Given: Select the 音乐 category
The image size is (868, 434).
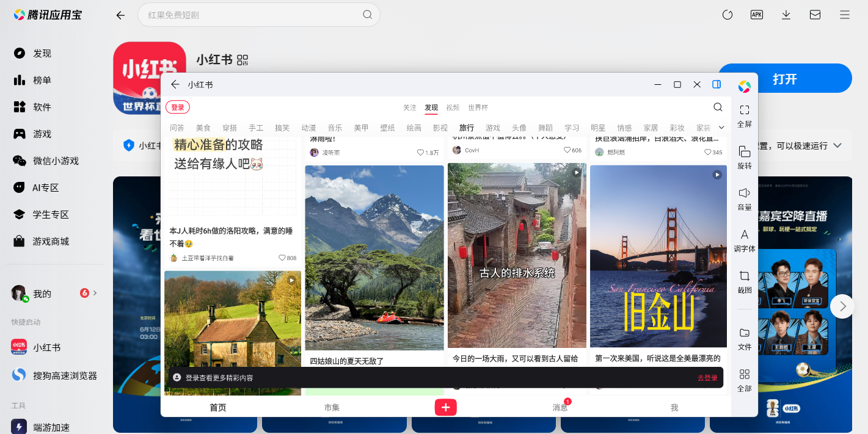Looking at the screenshot, I should tap(335, 128).
